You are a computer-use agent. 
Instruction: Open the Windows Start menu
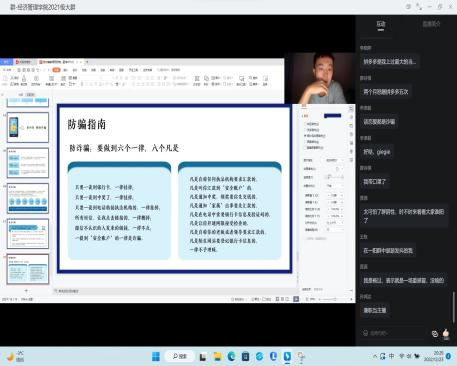pos(156,356)
